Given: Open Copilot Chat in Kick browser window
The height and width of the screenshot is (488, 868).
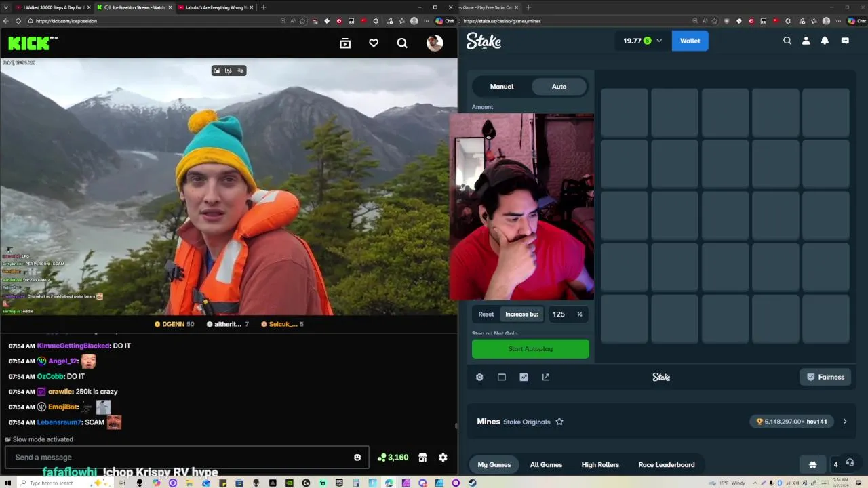Looking at the screenshot, I should coord(444,21).
